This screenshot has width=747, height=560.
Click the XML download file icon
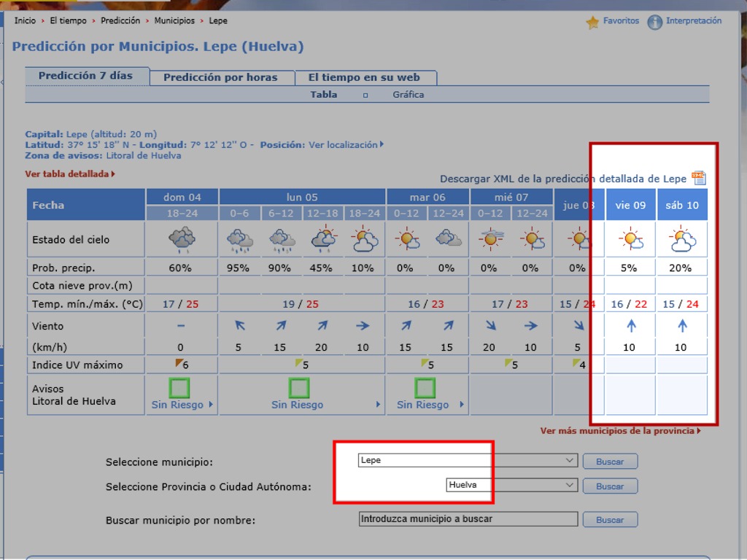pos(698,178)
